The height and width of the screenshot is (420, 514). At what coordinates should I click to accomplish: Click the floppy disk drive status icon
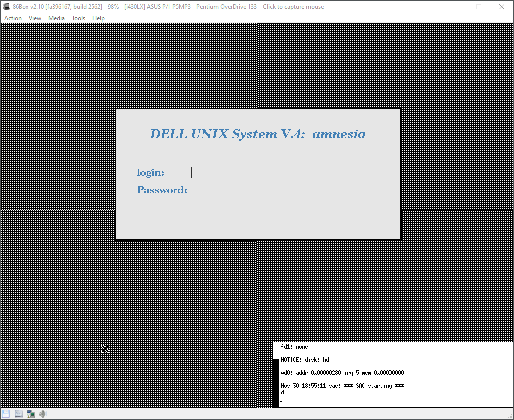(x=6, y=414)
